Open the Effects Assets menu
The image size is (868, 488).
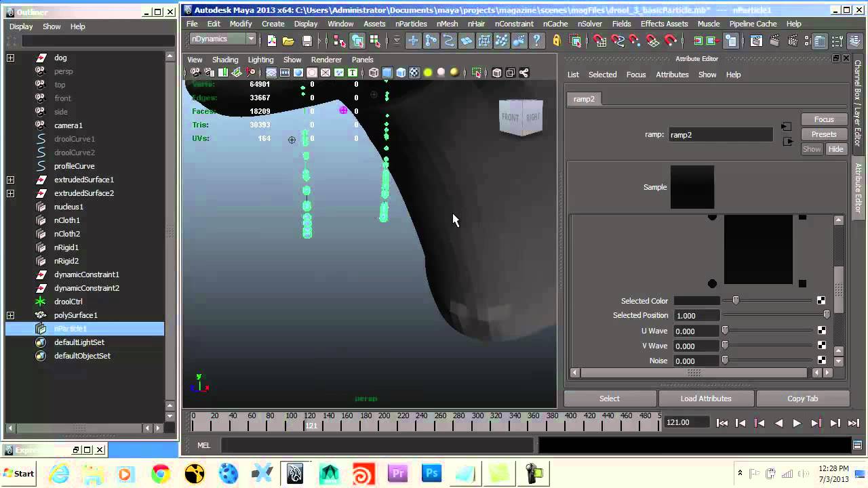pyautogui.click(x=664, y=24)
